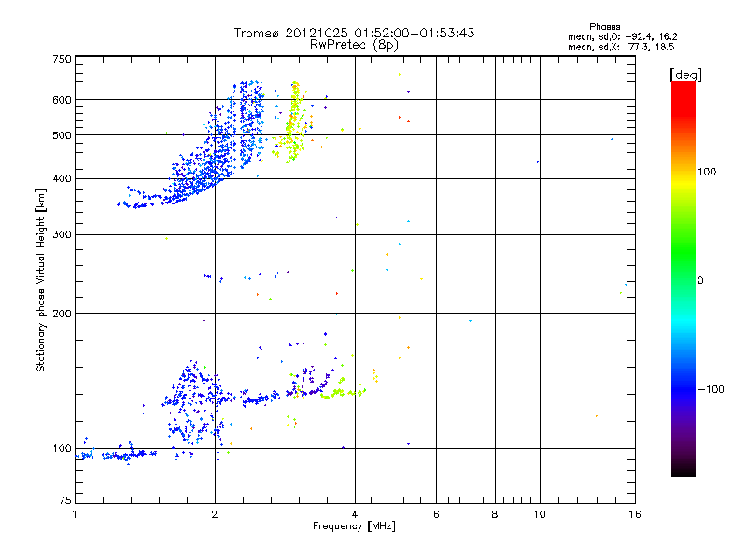
Task: Click the y-axis tick label "300"
Action: pos(63,235)
